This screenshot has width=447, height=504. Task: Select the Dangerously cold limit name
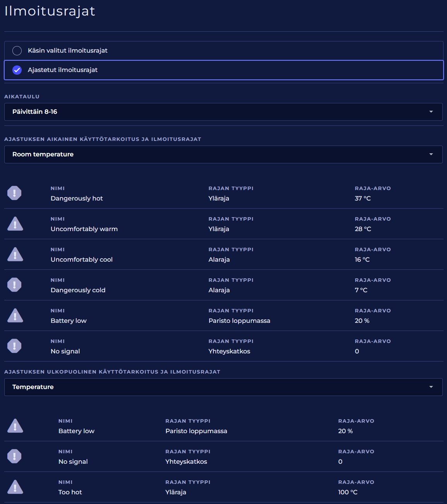[78, 290]
